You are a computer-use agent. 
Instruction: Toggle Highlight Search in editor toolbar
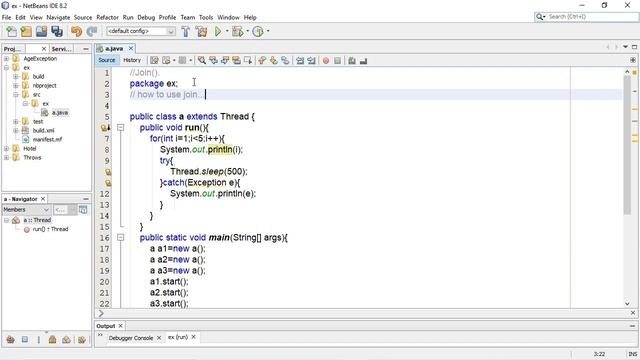(x=236, y=60)
